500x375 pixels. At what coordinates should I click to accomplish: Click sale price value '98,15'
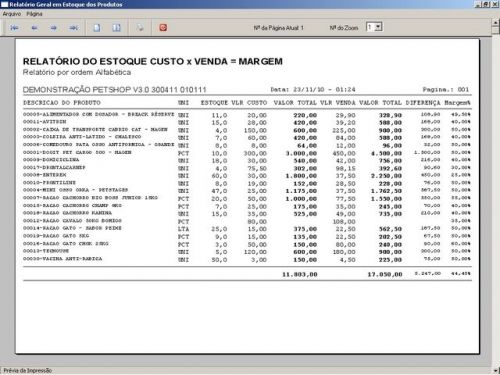[345, 168]
